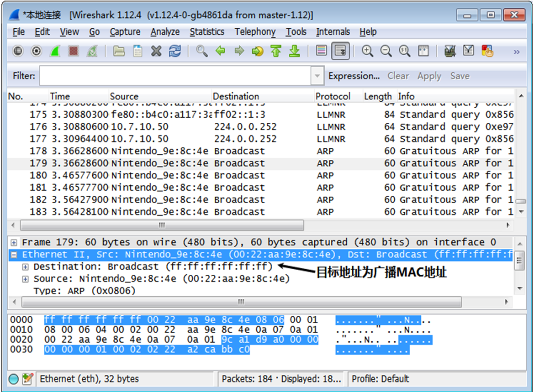This screenshot has width=534, height=392.
Task: Click the Save filter button
Action: coord(460,76)
